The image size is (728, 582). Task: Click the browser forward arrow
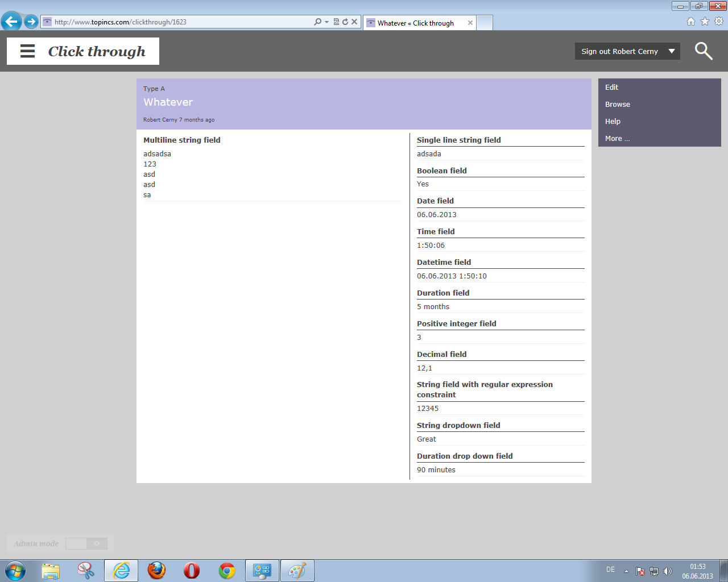(31, 22)
